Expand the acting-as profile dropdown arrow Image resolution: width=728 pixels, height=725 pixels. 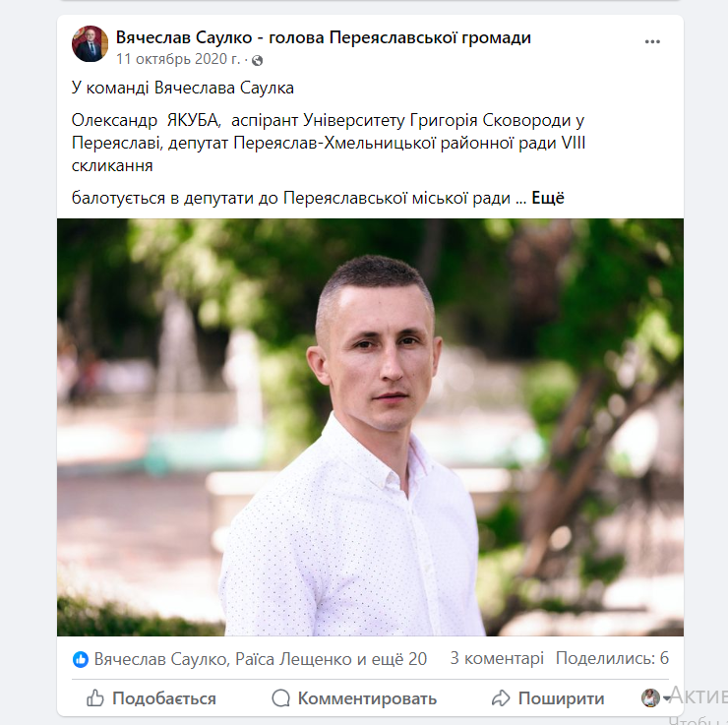(x=666, y=698)
